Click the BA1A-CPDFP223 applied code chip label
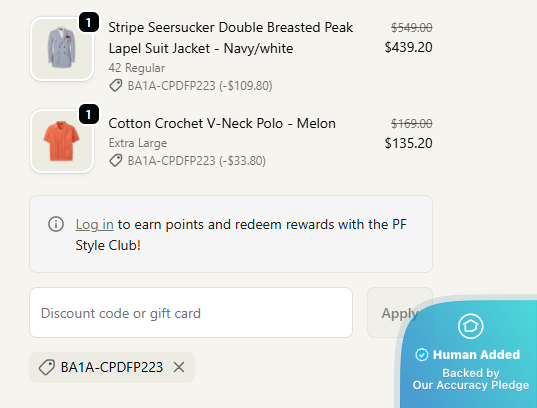Viewport: 537px width, 408px height. [x=112, y=367]
